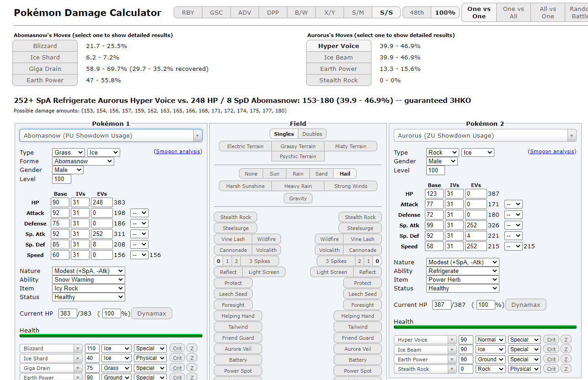The height and width of the screenshot is (380, 588).
Task: Open Abomasnow's Speed boost dropdown
Action: [x=139, y=255]
